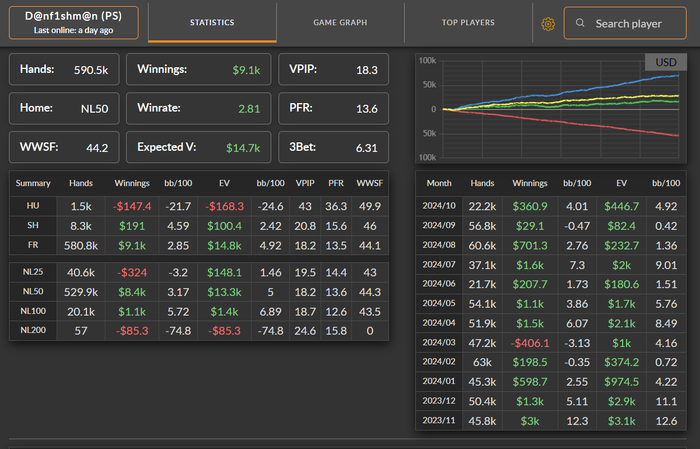This screenshot has height=449, width=700.
Task: Click the $3k winnings for 2023/11
Action: [x=530, y=421]
